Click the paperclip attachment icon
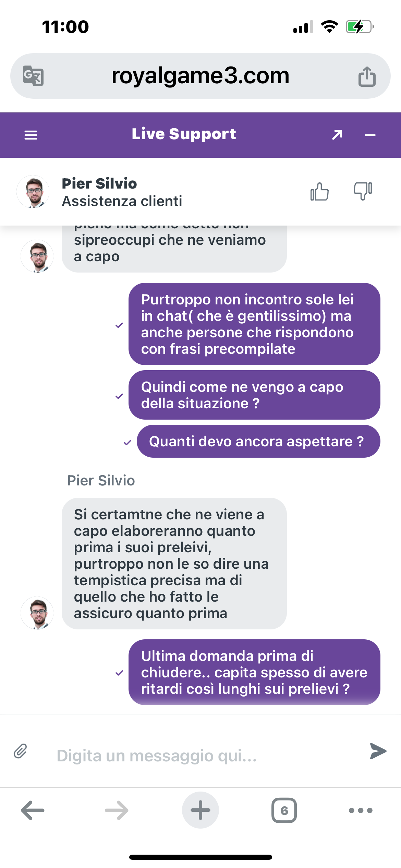The image size is (401, 868). [x=20, y=751]
